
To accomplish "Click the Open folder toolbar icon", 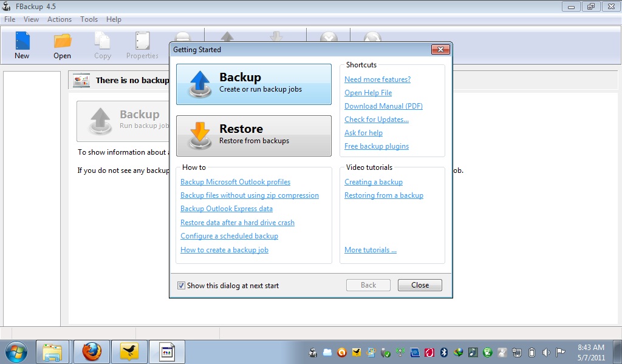I will pos(63,41).
